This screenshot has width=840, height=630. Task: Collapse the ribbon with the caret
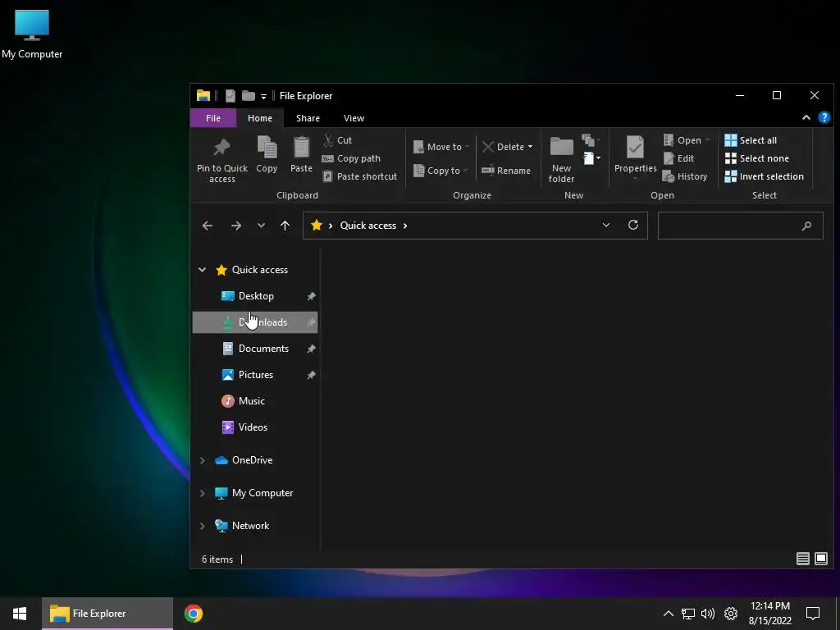(806, 118)
